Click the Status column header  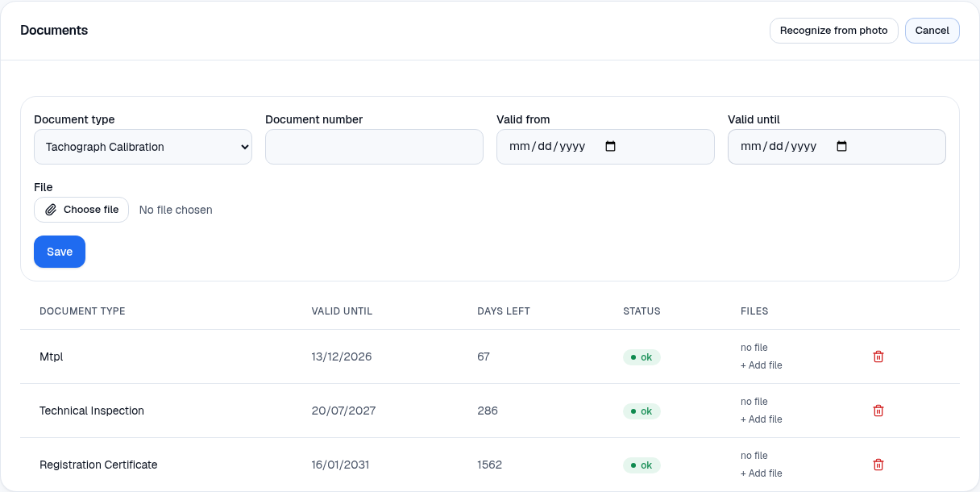coord(642,311)
